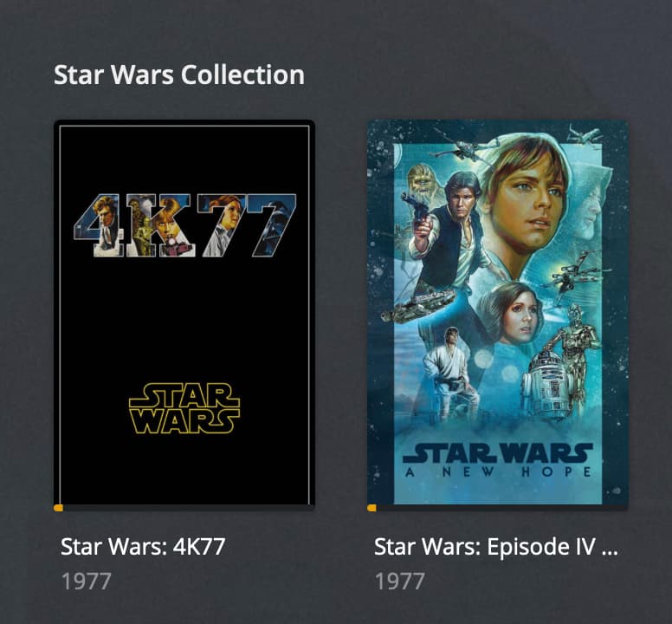This screenshot has width=672, height=624.
Task: Click orange watch-progress marker on 4K77 poster
Action: click(x=59, y=508)
